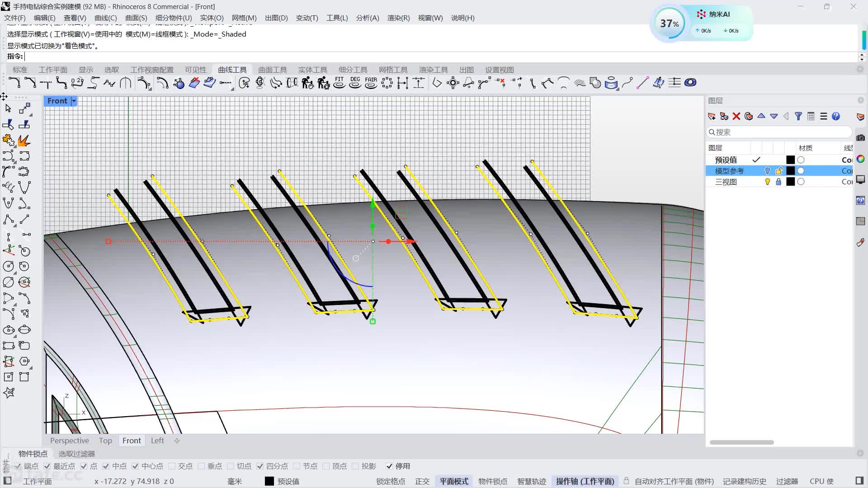Open the layers panel help icon
The height and width of the screenshot is (488, 868).
tap(836, 116)
